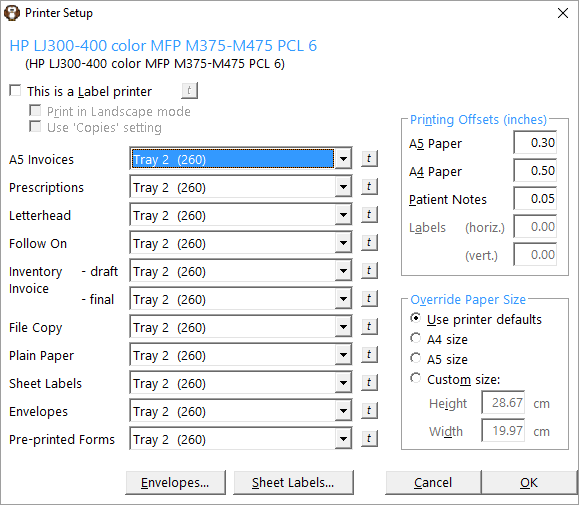Click the A4 Paper offset input field
The height and width of the screenshot is (505, 579).
(x=535, y=171)
